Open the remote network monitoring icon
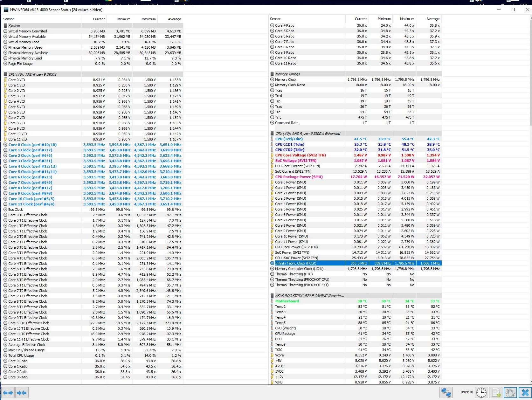 point(446,393)
